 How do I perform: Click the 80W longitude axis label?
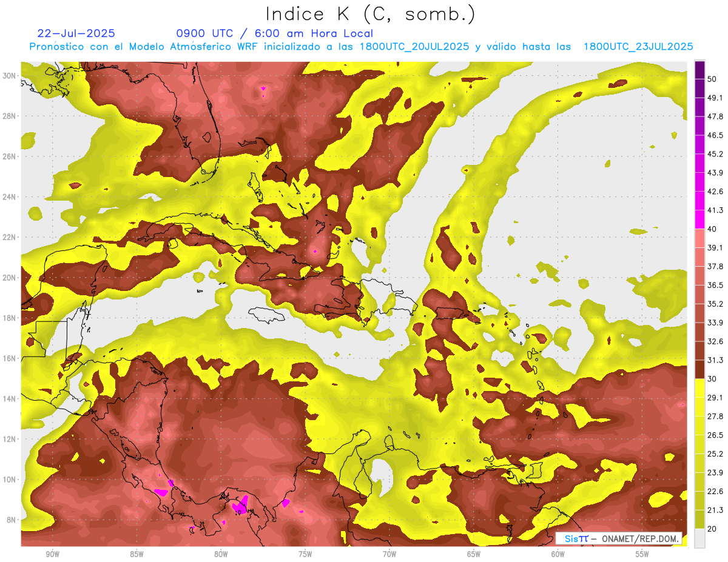221,555
